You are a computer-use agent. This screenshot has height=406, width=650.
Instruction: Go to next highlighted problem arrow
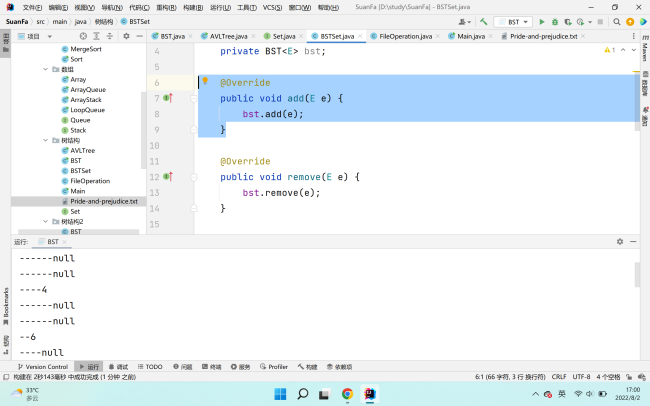point(633,50)
